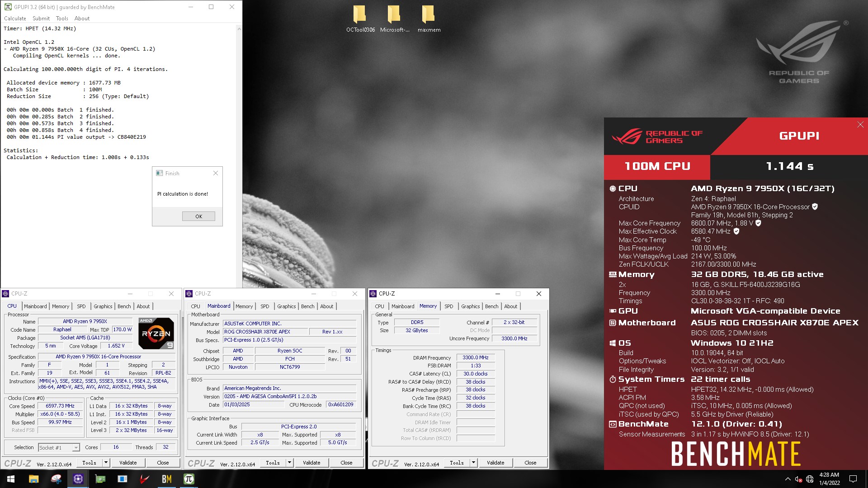Click the CAS# Latency value 30.0 clocks
Screen dimensions: 868x488
click(476, 374)
